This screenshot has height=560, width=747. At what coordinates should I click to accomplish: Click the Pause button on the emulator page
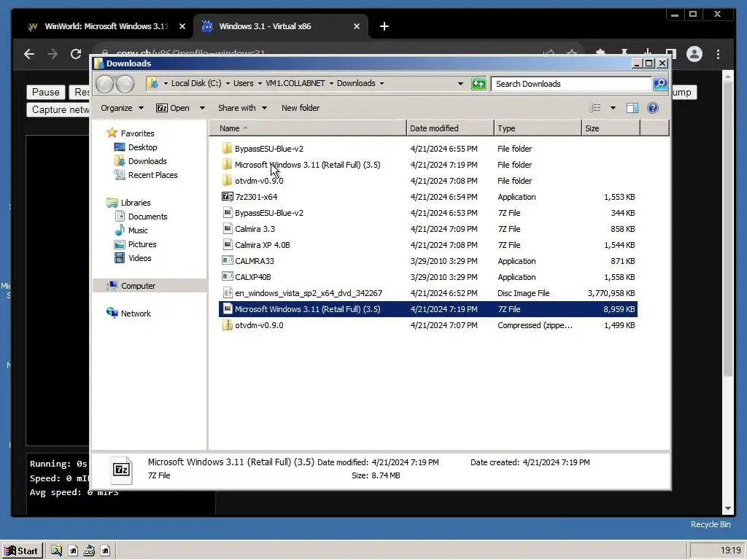click(x=46, y=93)
